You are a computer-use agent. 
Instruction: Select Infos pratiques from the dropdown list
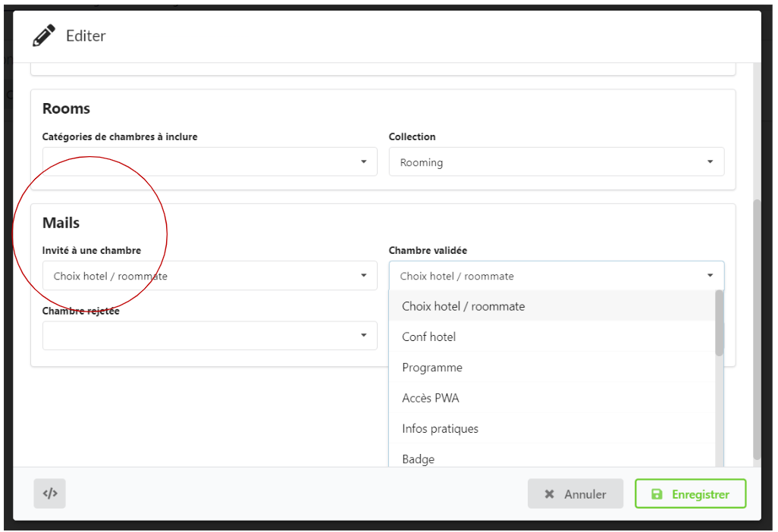pyautogui.click(x=441, y=429)
